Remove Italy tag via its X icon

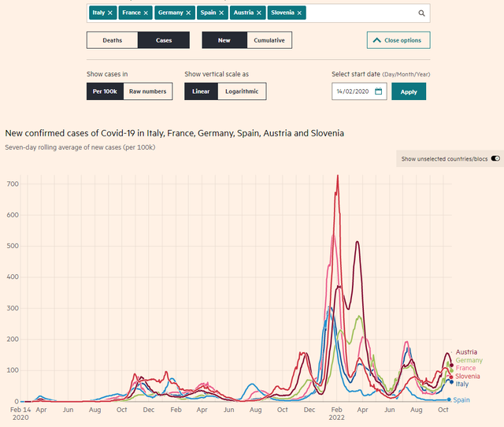(x=110, y=13)
